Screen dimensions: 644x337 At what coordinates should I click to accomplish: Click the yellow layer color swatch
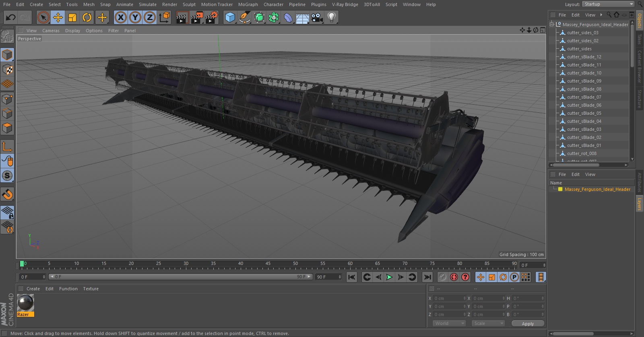pos(560,189)
